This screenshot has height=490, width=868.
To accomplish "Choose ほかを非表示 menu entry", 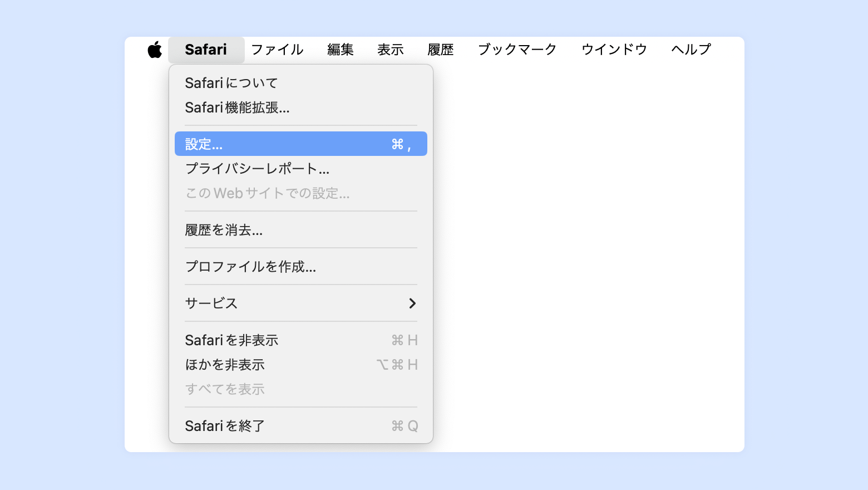I will tap(225, 365).
